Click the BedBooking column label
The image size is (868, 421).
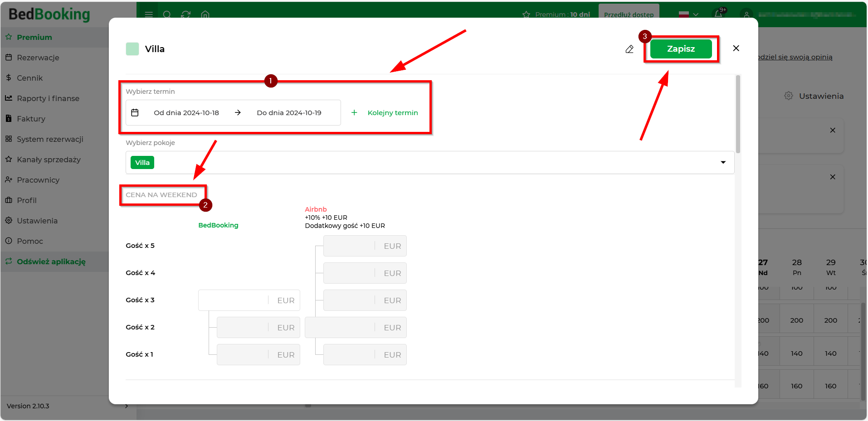coord(218,225)
